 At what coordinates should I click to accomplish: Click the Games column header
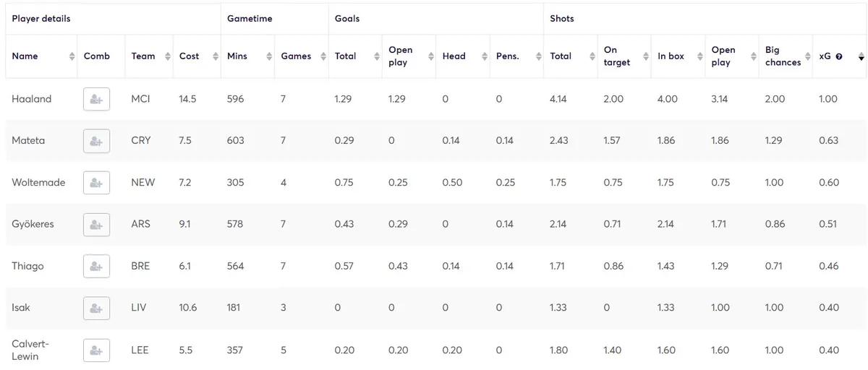296,56
